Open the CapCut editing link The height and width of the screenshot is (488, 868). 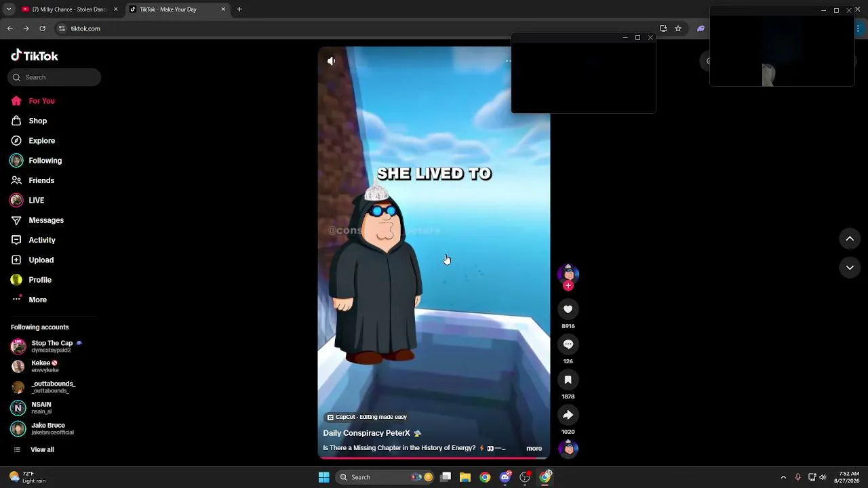pyautogui.click(x=367, y=417)
